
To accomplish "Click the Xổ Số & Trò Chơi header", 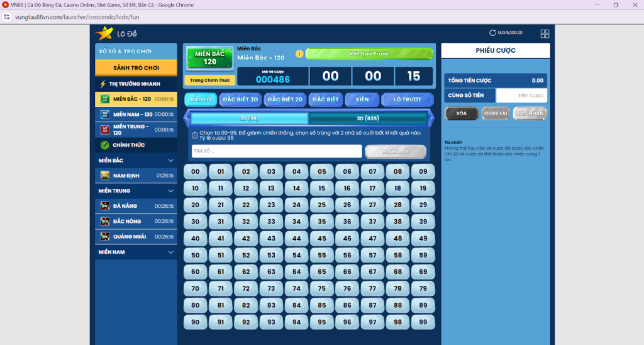I will point(136,52).
